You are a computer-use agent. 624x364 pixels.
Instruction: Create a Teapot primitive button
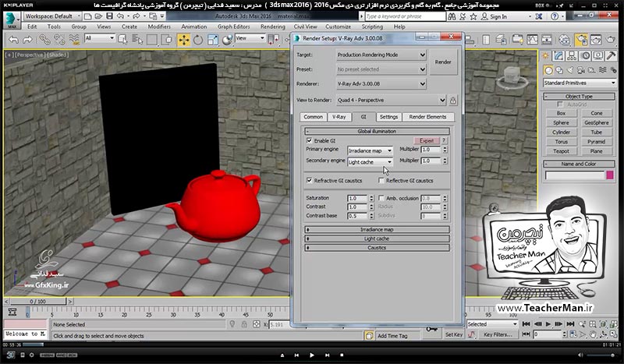coord(561,151)
